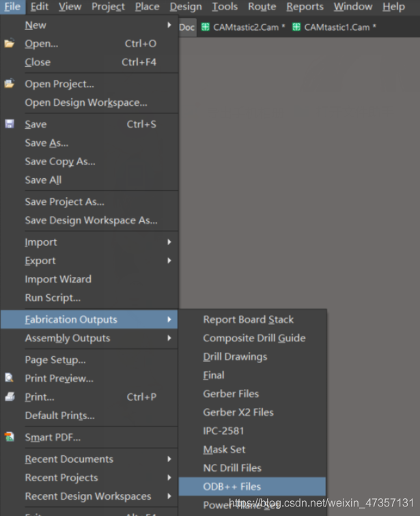The height and width of the screenshot is (516, 420).
Task: Select Report Board Stack in submenu
Action: click(253, 319)
